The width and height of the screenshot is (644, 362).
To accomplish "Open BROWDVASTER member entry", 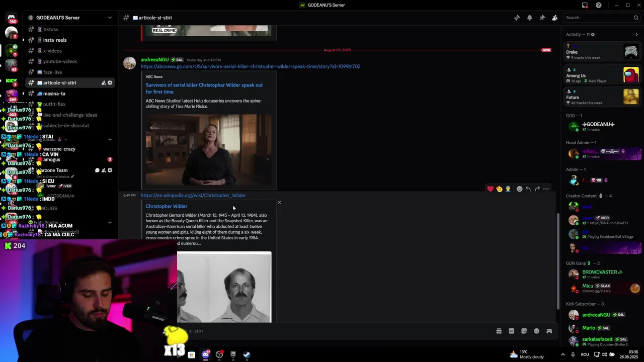I will coord(602,274).
